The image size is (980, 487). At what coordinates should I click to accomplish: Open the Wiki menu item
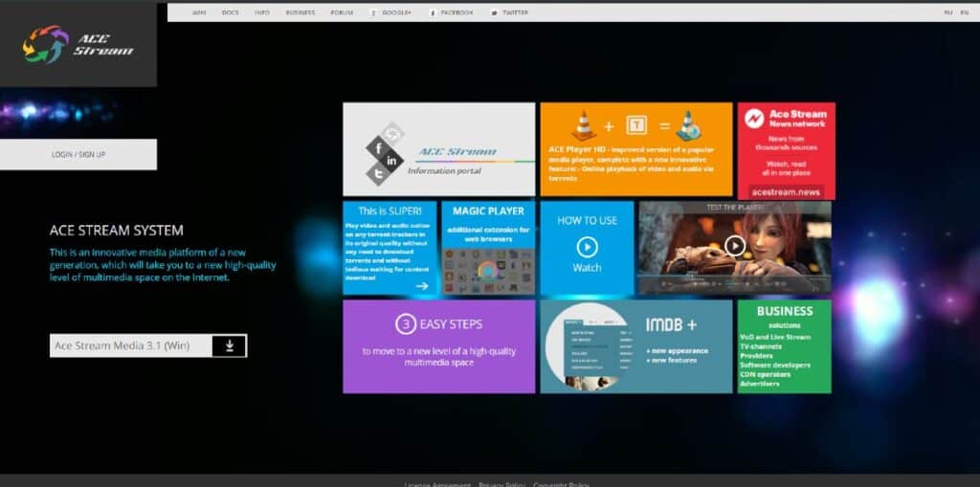tap(199, 12)
